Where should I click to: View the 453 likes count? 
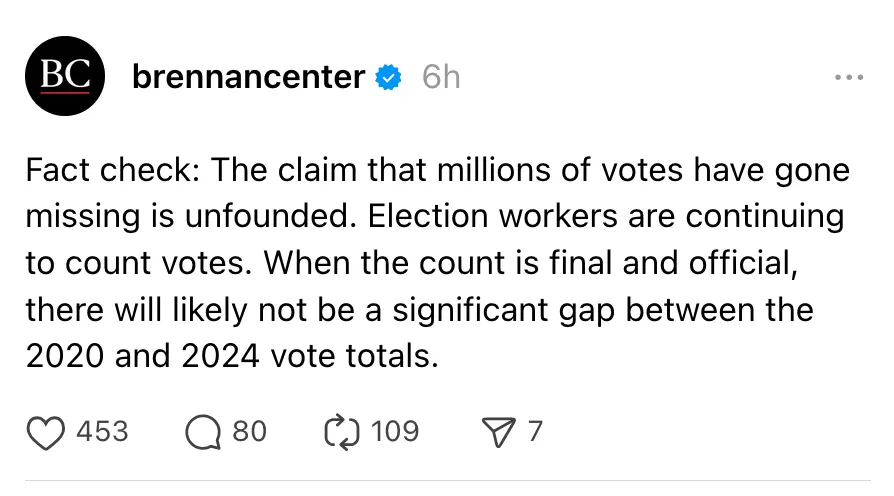tap(102, 431)
